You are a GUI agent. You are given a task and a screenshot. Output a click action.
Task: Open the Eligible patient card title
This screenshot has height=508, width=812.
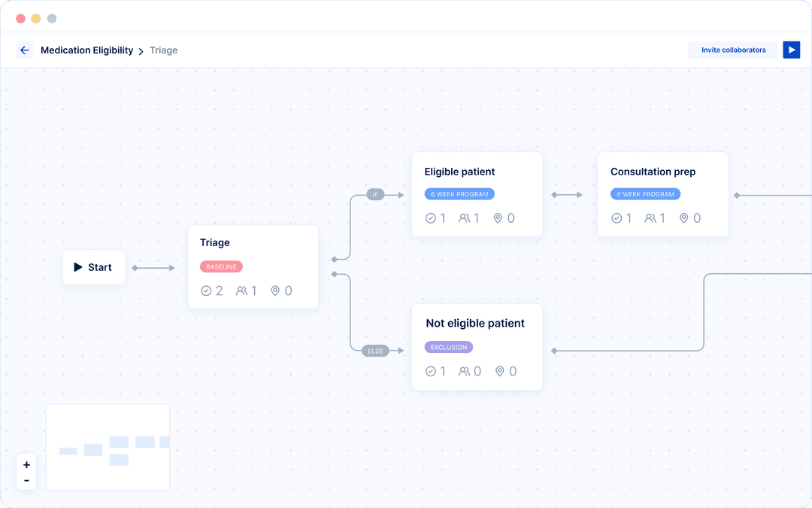coord(459,172)
